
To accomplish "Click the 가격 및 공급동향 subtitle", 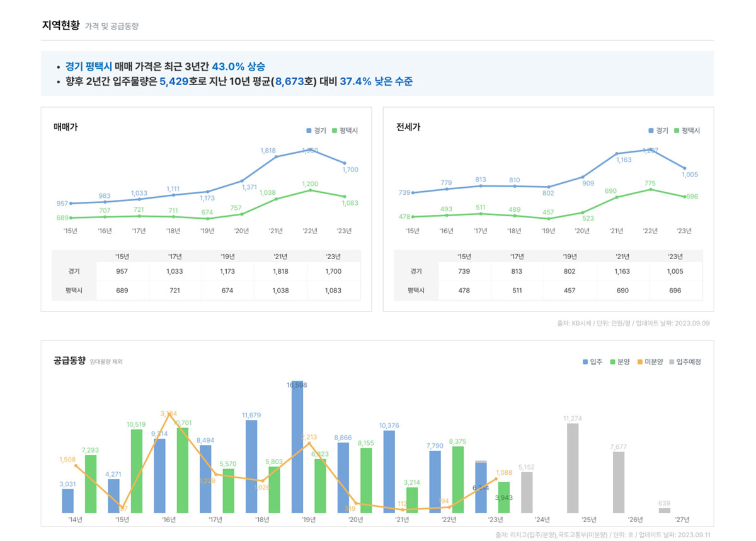I will [112, 26].
